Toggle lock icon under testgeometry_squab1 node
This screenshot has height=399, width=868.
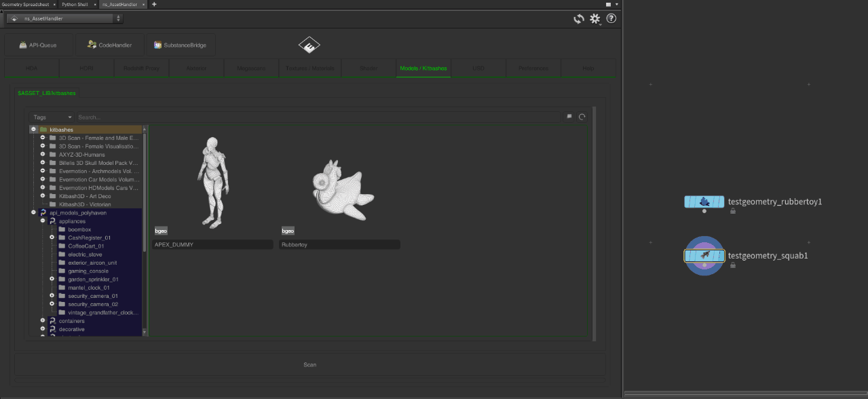[x=733, y=265]
